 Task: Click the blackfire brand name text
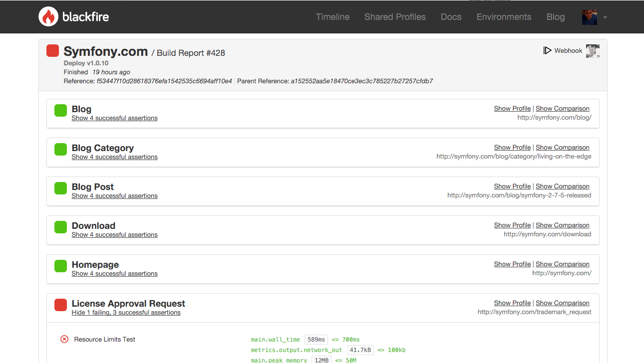(85, 17)
